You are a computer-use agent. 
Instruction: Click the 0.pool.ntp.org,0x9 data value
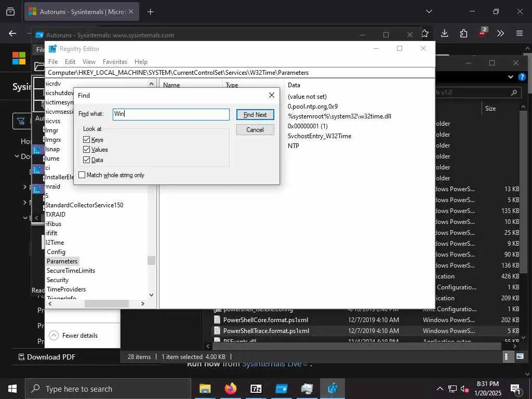click(x=313, y=107)
